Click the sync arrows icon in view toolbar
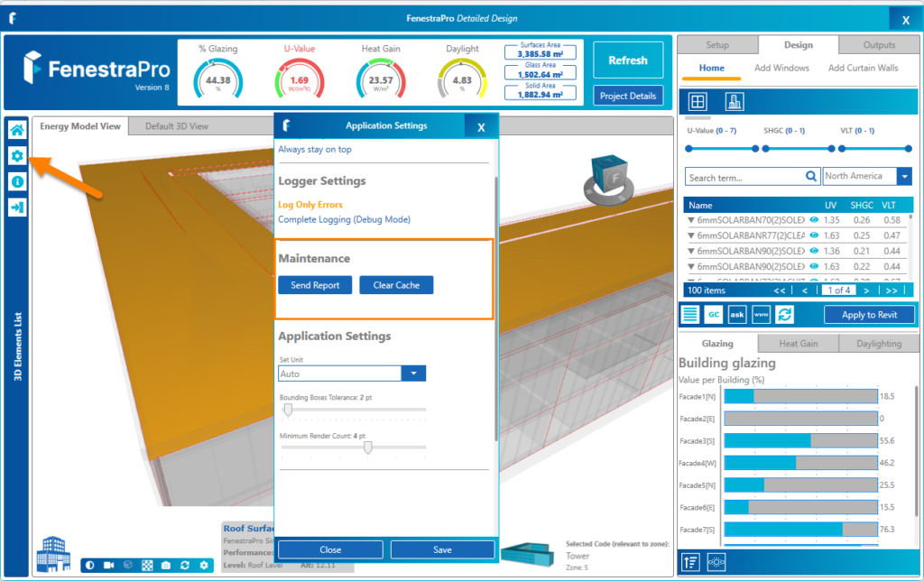Image resolution: width=924 pixels, height=581 pixels. [185, 565]
